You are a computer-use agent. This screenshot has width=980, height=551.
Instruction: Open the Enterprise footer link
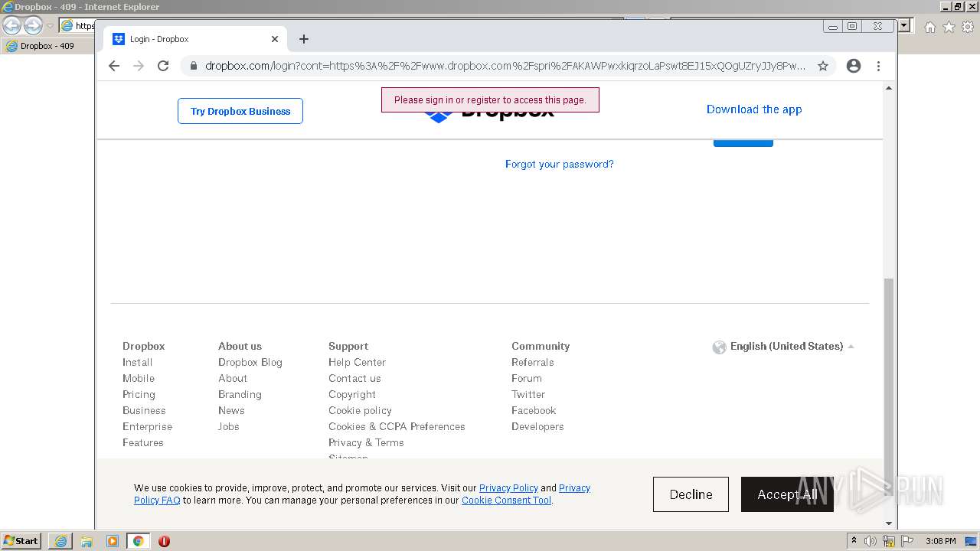pyautogui.click(x=147, y=427)
